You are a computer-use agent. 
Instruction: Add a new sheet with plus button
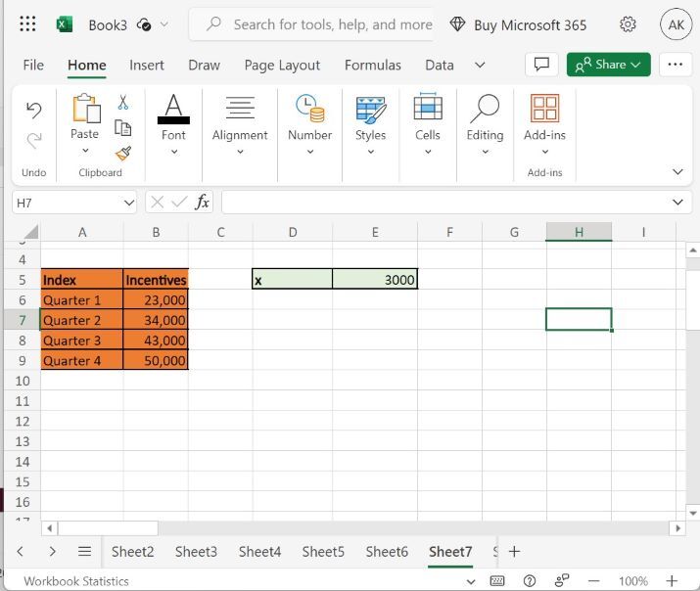click(514, 552)
